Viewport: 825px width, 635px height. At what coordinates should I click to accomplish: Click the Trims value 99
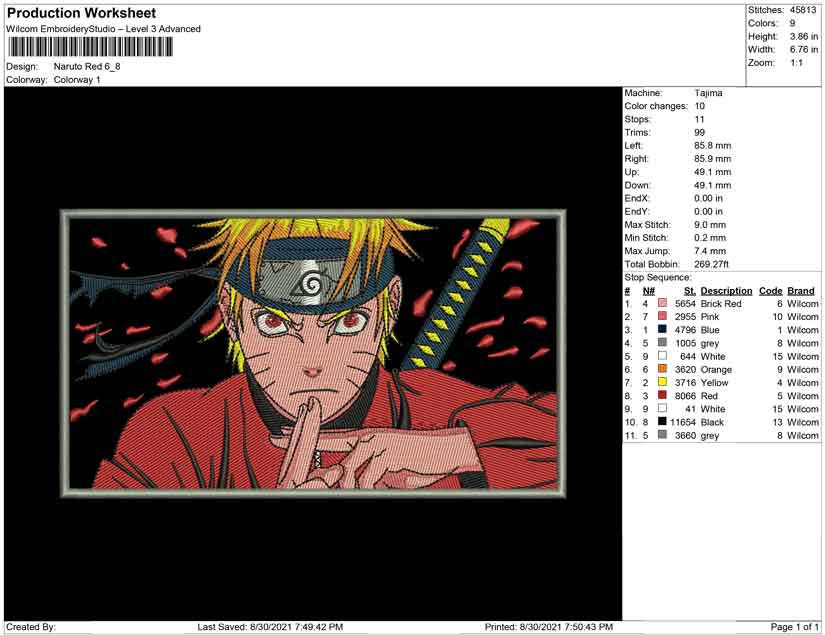(699, 133)
